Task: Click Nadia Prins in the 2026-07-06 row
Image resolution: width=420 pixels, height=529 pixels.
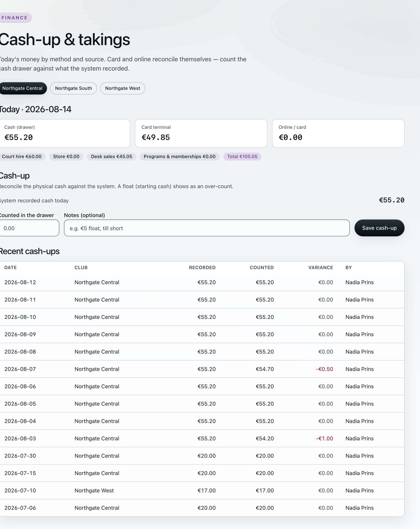Action: click(360, 508)
